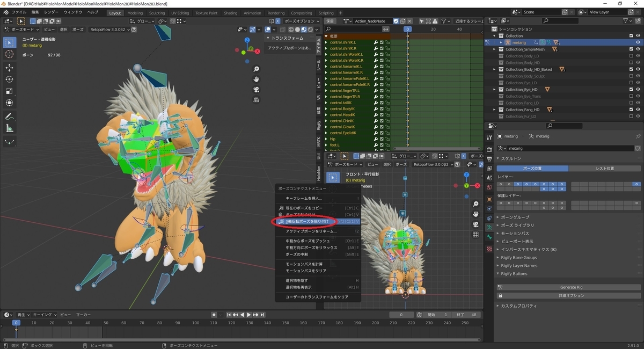Hide Collection_SimpleMesh with its eye icon
Image resolution: width=644 pixels, height=349 pixels.
[x=638, y=49]
